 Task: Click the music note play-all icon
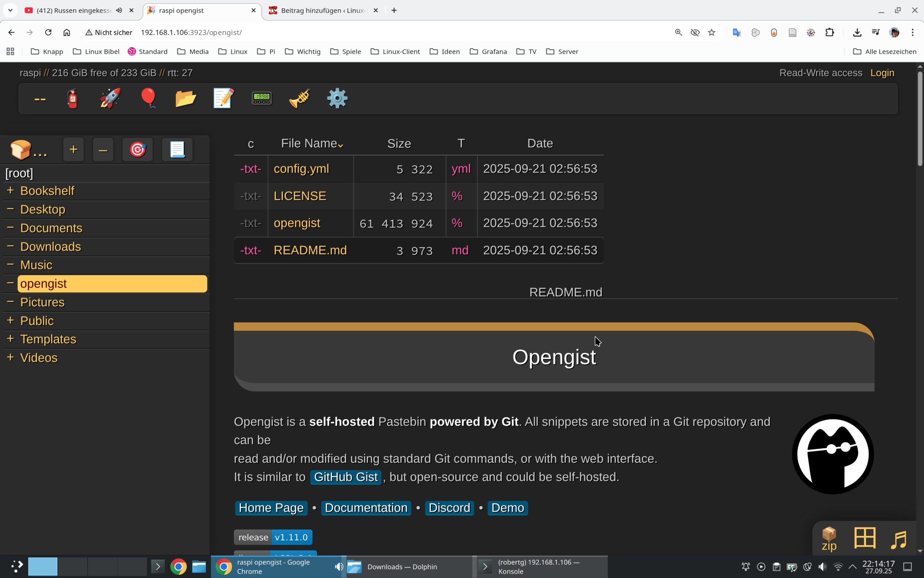point(898,539)
